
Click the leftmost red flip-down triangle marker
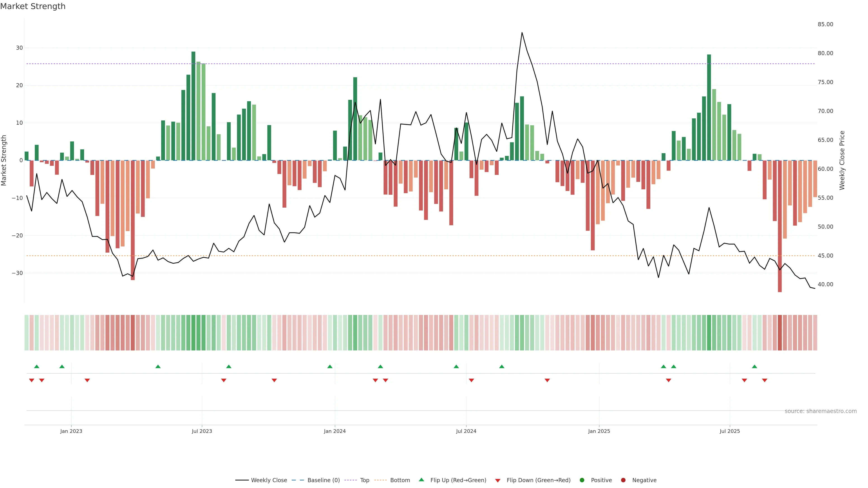click(32, 380)
